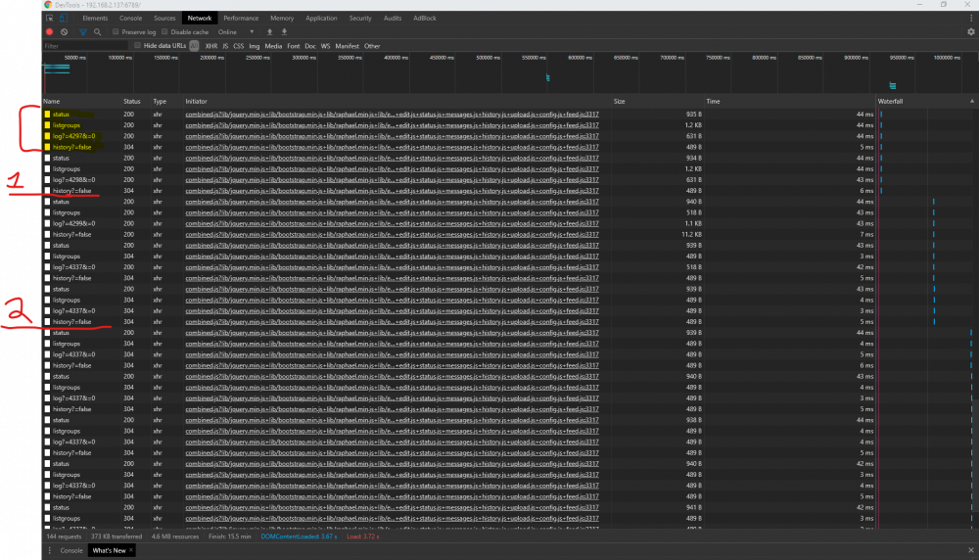Filter requests by Other
The height and width of the screenshot is (560, 979).
coord(372,46)
